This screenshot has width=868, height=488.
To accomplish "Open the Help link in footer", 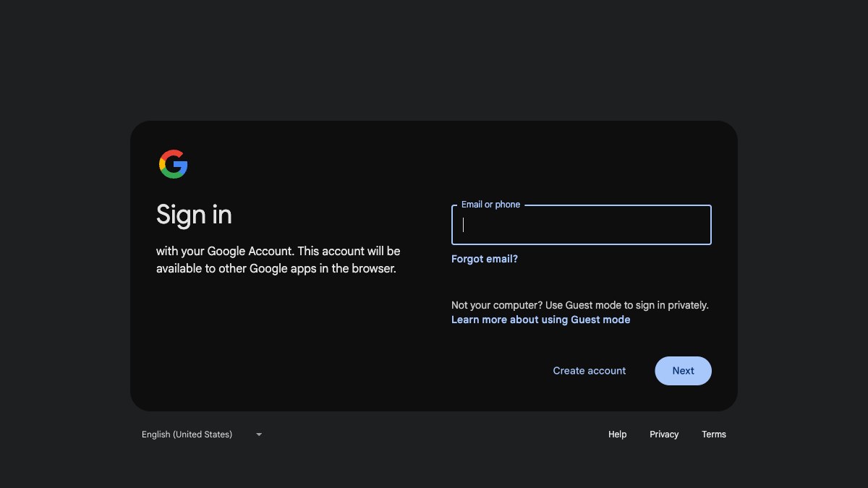I will (617, 435).
